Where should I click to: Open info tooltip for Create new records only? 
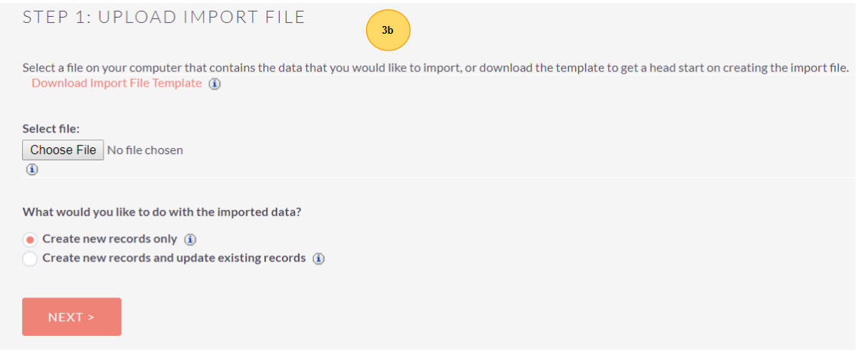[x=191, y=239]
